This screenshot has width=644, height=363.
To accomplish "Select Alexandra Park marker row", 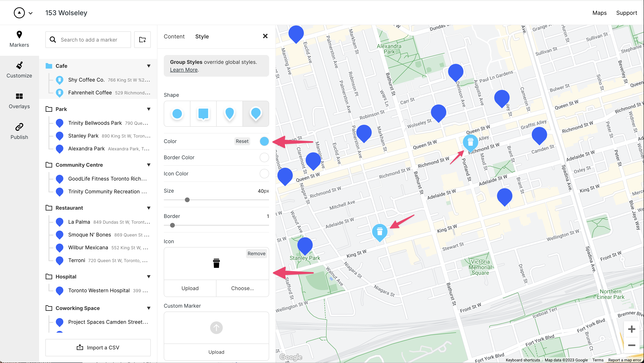I will click(103, 149).
